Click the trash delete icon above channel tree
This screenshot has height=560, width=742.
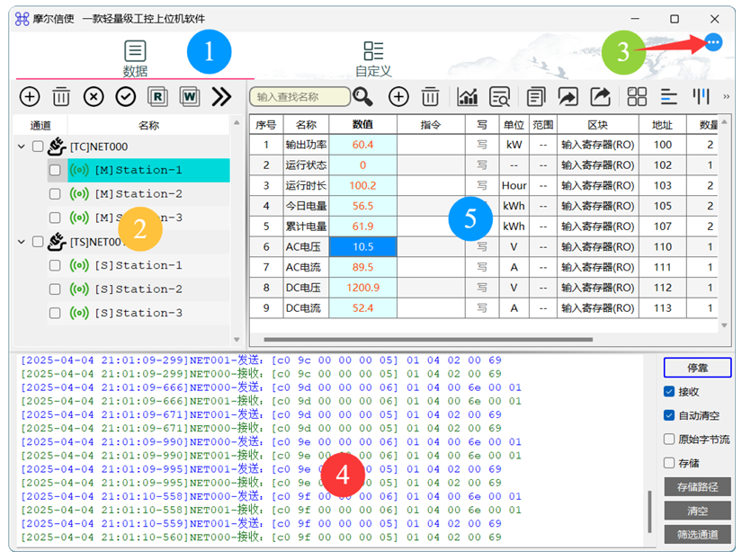61,96
